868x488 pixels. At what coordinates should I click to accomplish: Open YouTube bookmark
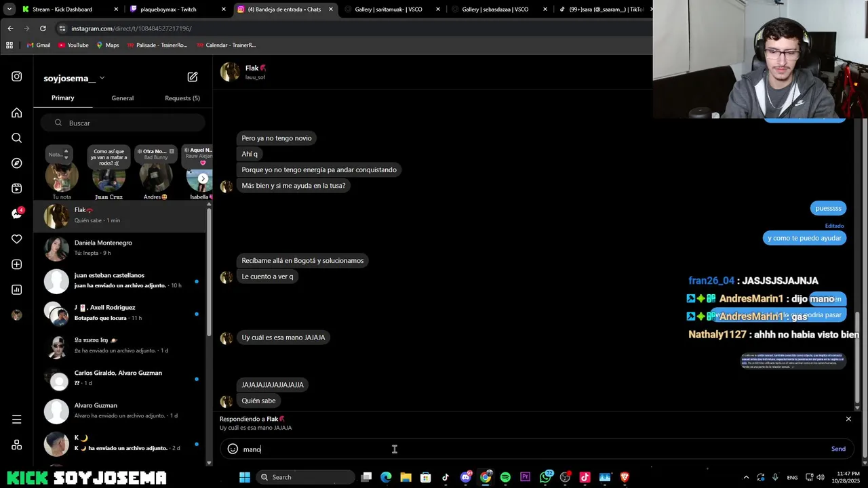coord(73,45)
